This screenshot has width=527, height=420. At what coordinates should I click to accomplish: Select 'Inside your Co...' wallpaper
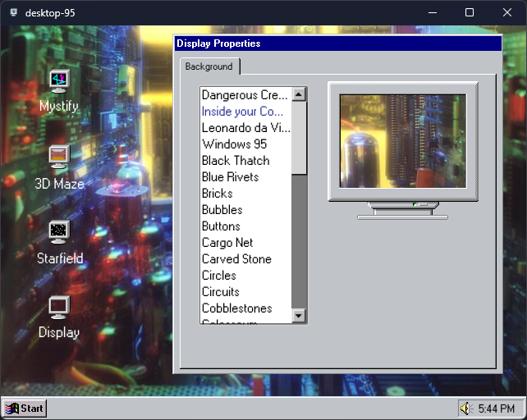coord(245,112)
